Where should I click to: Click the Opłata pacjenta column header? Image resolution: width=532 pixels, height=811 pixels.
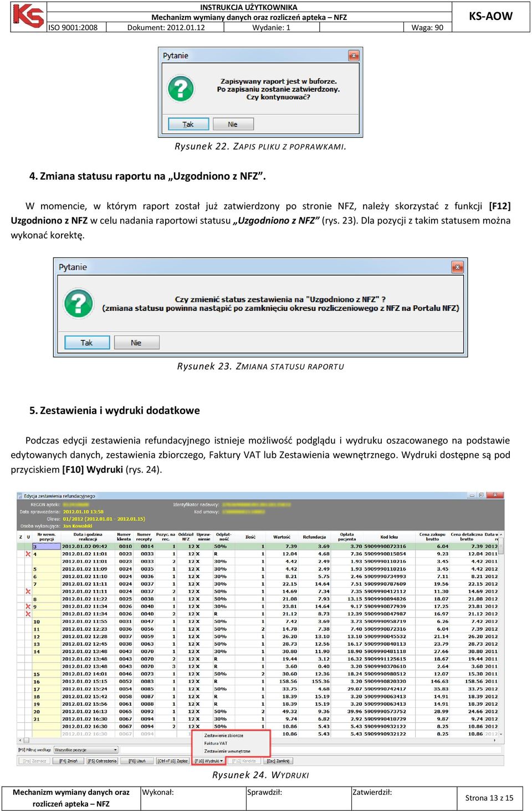pos(347,537)
